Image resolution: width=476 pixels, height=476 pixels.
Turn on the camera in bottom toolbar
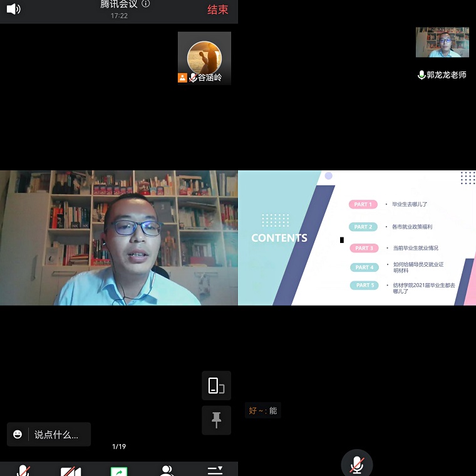tap(71, 471)
